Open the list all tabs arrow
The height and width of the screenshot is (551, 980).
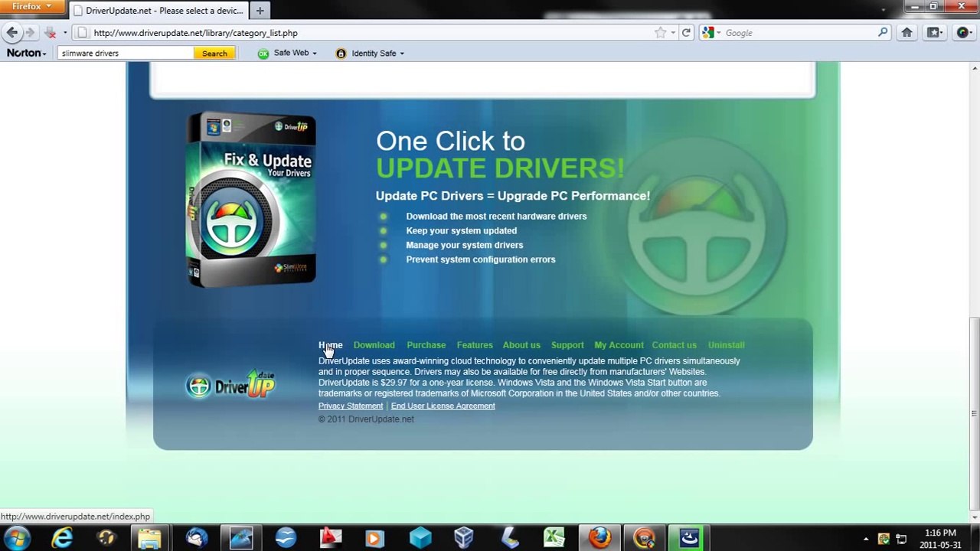883,11
